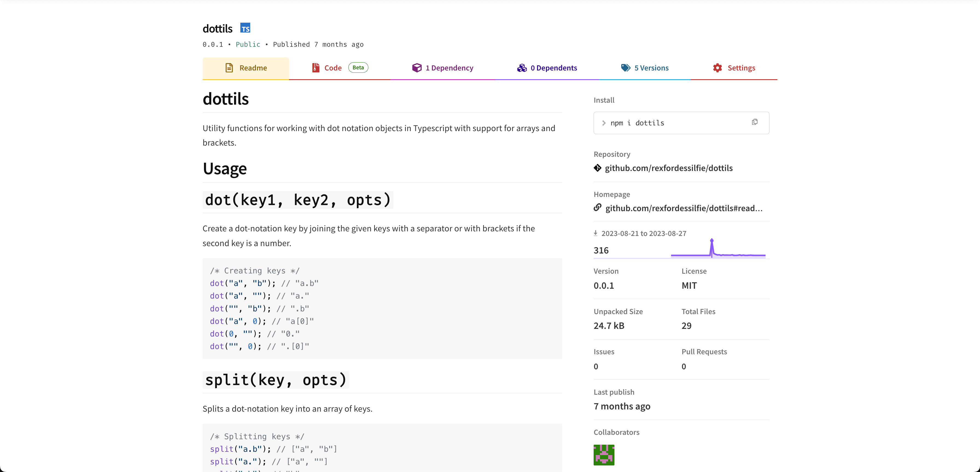Click the Dependency box icon
The width and height of the screenshot is (980, 472).
click(x=417, y=68)
